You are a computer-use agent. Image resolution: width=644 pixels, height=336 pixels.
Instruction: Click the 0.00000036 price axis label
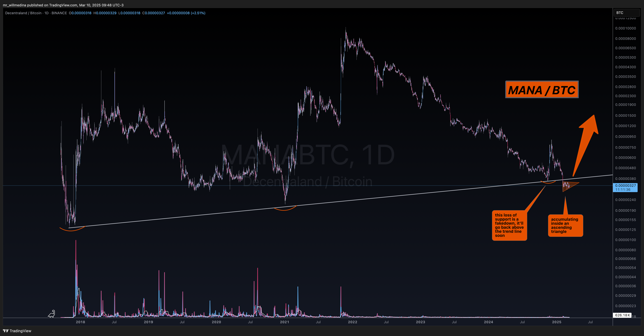[626, 286]
